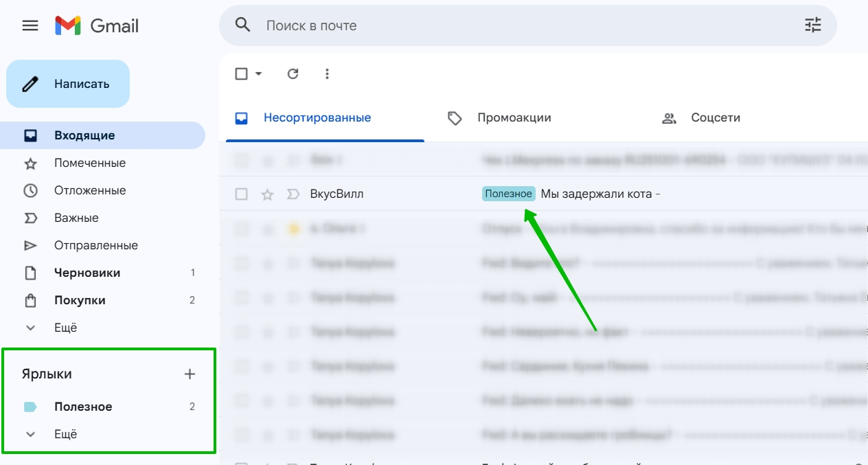Expand Ещё under the Ярлыки section

pyautogui.click(x=66, y=434)
